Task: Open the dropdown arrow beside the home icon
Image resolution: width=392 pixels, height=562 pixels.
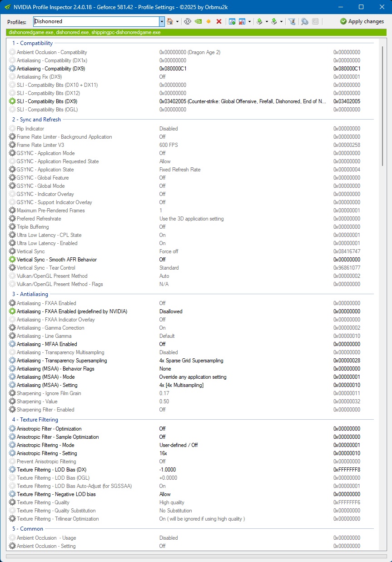Action: click(177, 21)
